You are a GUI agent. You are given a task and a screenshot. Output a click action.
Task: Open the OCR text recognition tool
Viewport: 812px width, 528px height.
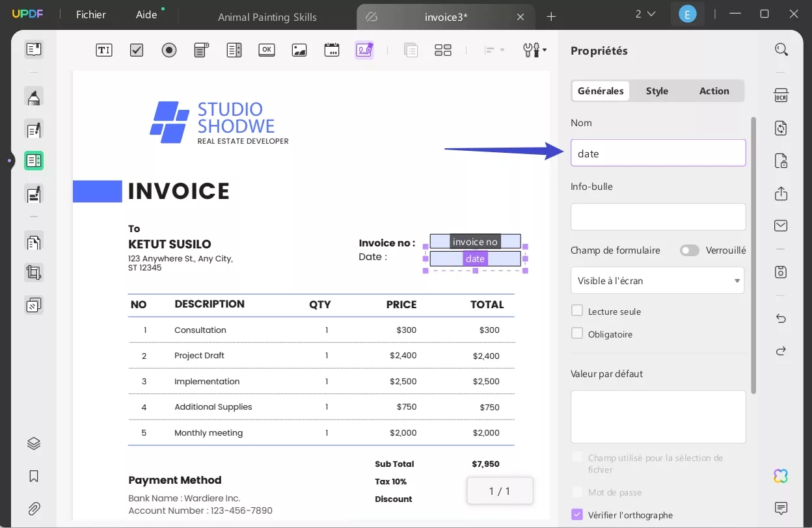click(x=781, y=95)
